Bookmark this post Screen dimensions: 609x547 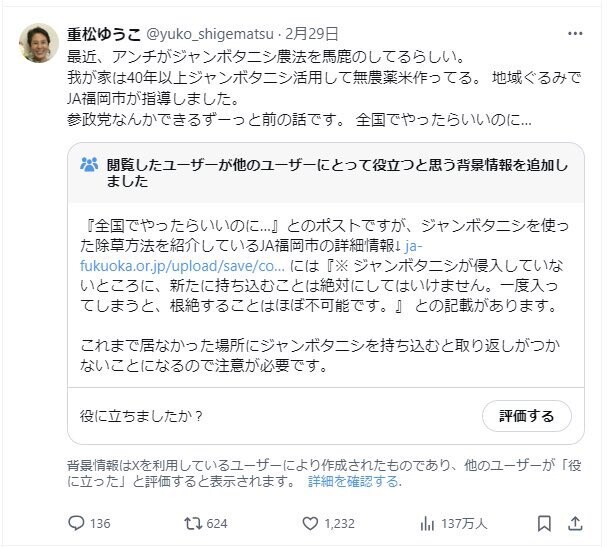tap(543, 522)
